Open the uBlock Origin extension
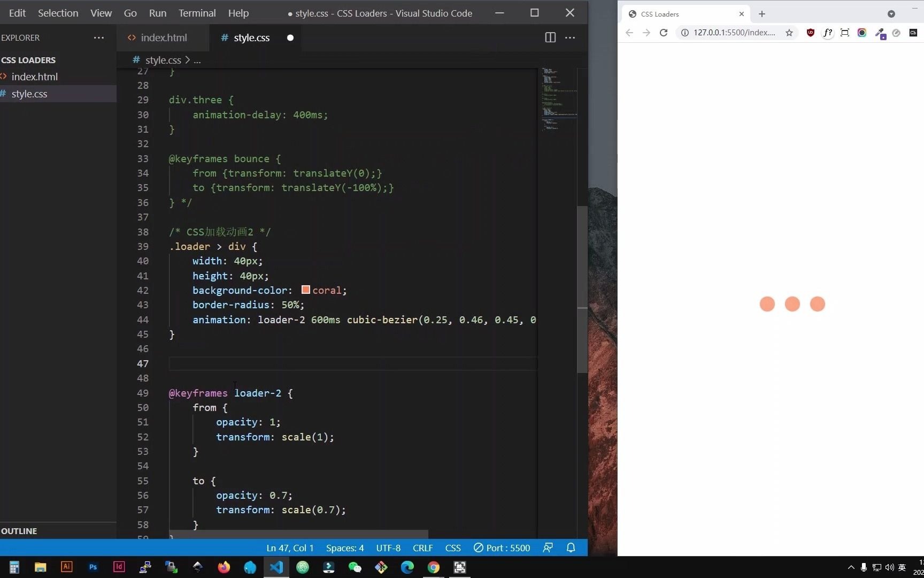The height and width of the screenshot is (578, 924). [811, 33]
